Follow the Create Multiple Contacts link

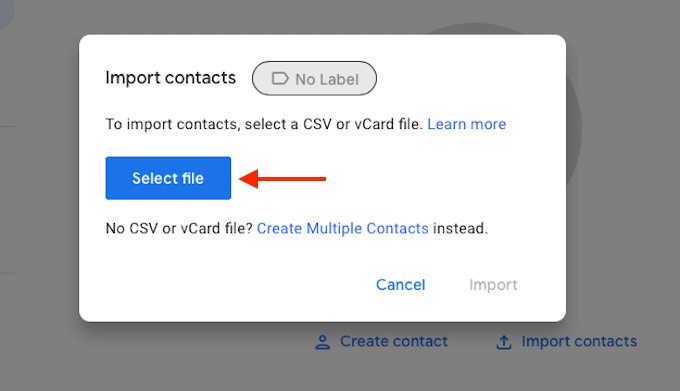tap(343, 228)
